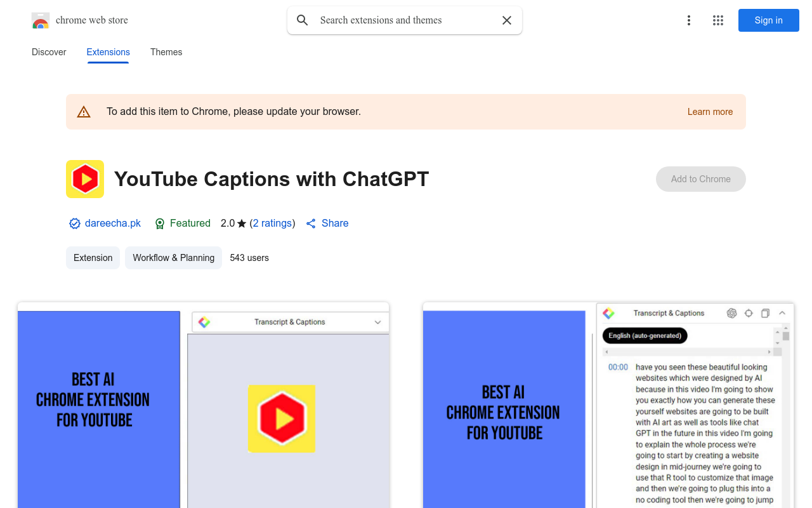Click the Extension category chip
The width and height of the screenshot is (812, 508).
click(x=93, y=258)
